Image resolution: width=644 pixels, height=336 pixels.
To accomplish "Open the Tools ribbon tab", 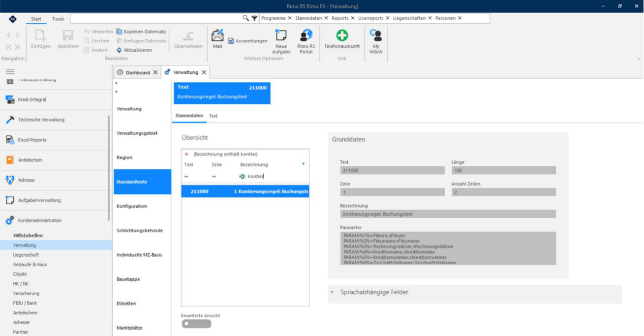I will click(58, 19).
